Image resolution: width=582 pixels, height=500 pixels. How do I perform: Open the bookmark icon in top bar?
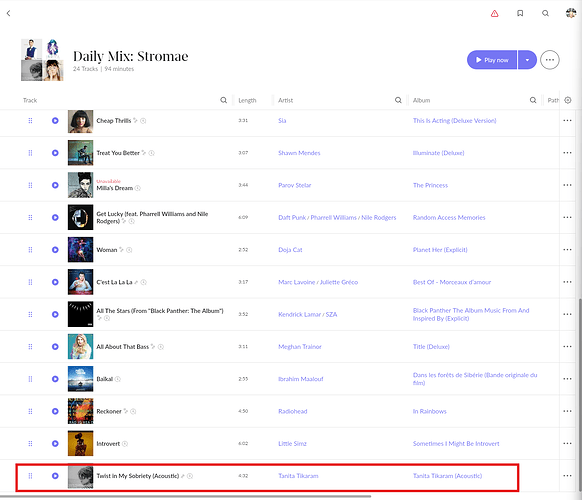[520, 13]
